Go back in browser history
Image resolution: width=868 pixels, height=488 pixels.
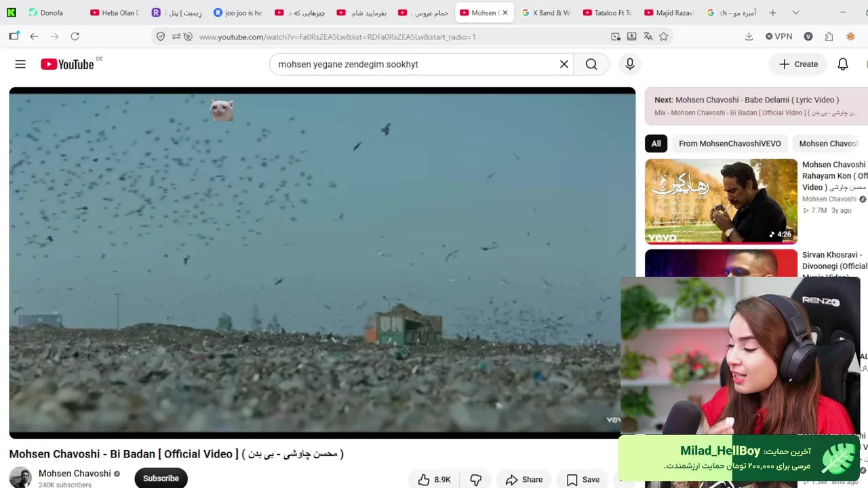pos(34,37)
